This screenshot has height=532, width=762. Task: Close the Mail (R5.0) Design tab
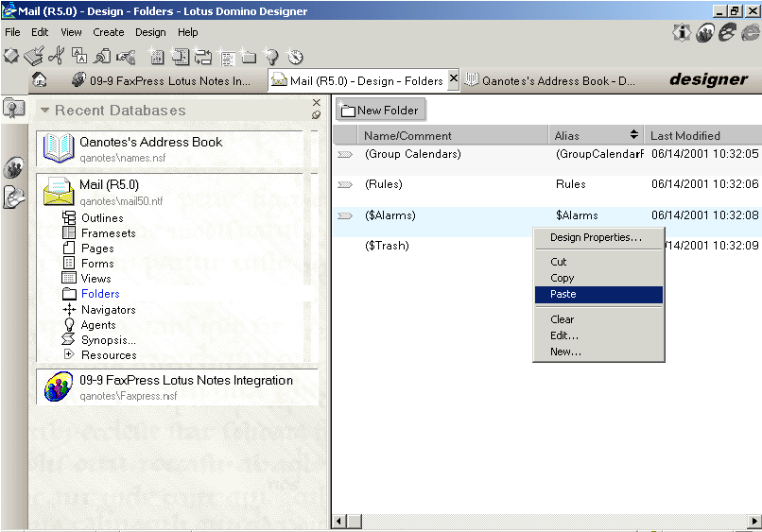[453, 79]
